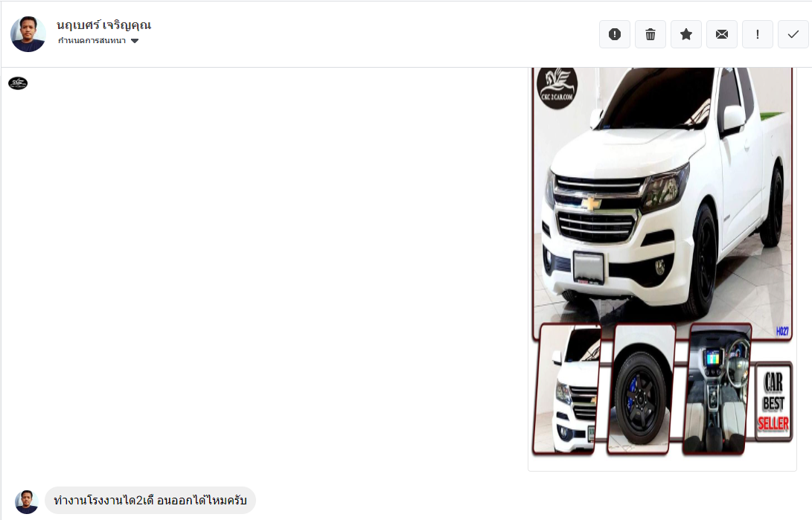View the car interior dashboard thumbnail
Viewport: 812px width, 520px height.
717,389
